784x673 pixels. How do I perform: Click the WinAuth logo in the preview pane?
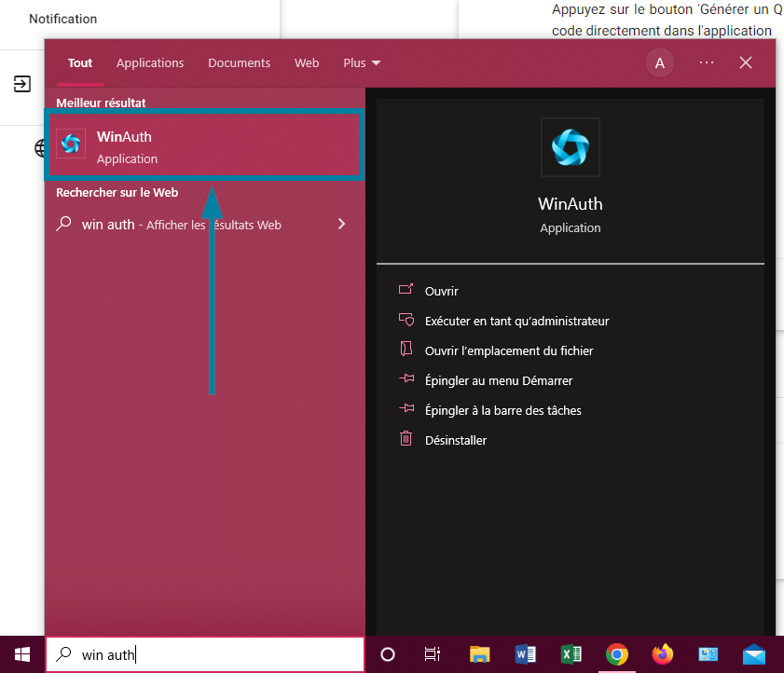point(570,146)
